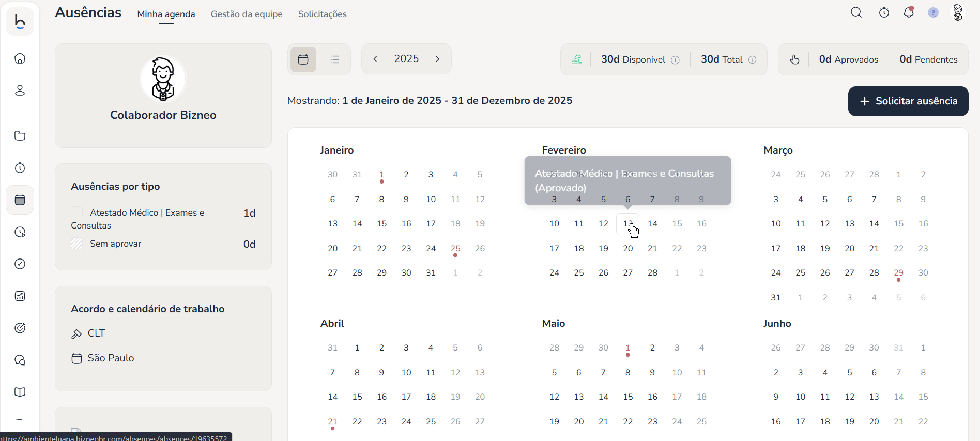Image resolution: width=980 pixels, height=441 pixels.
Task: Switch to calendar view
Action: click(303, 59)
